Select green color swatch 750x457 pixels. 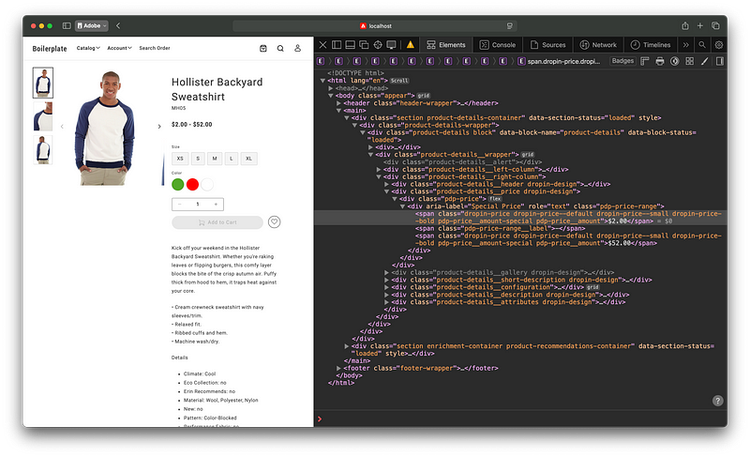point(178,184)
